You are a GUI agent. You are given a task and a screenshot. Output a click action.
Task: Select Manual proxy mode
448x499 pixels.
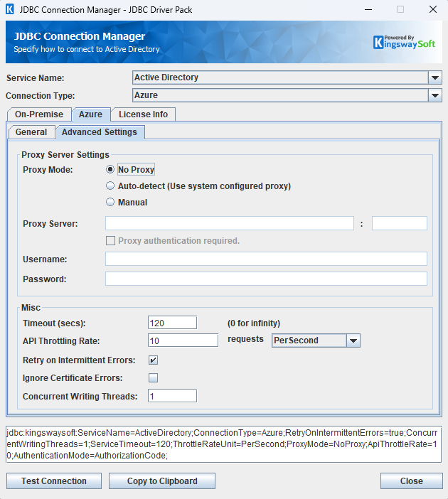pyautogui.click(x=110, y=203)
